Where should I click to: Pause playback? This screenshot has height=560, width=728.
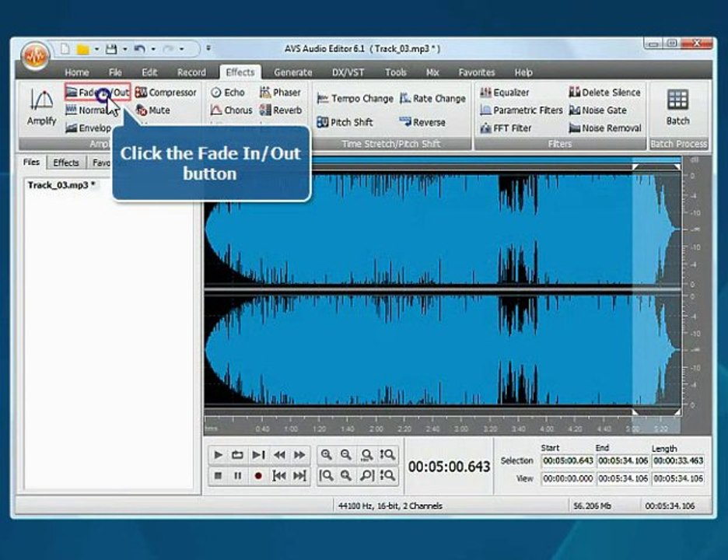[238, 475]
